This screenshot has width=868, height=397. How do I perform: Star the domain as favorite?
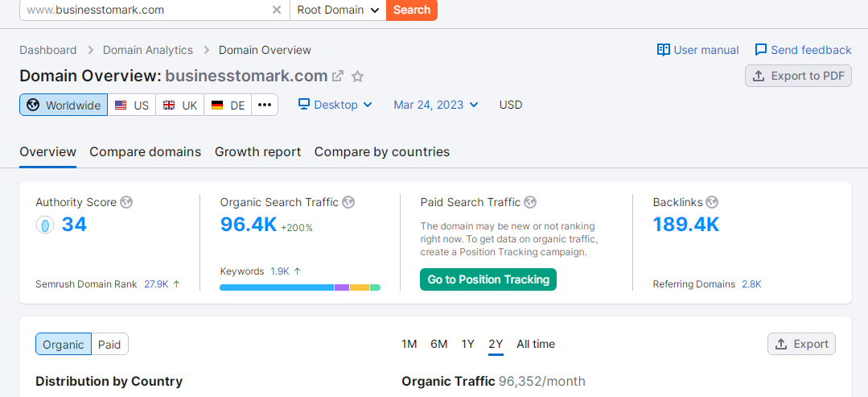click(x=358, y=77)
